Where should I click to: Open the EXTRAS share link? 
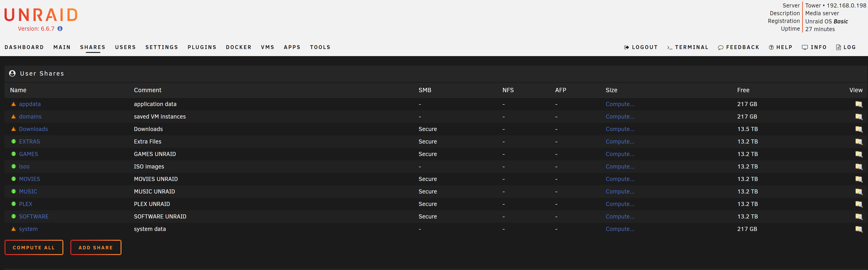(x=29, y=141)
